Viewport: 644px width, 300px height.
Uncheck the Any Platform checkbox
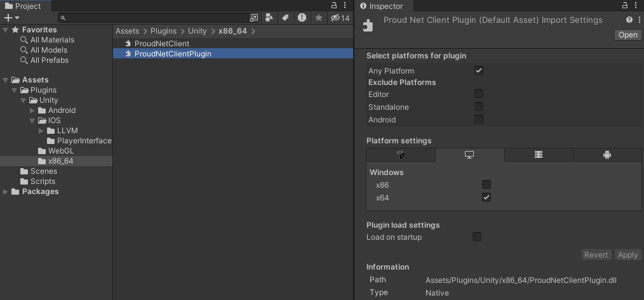(479, 70)
